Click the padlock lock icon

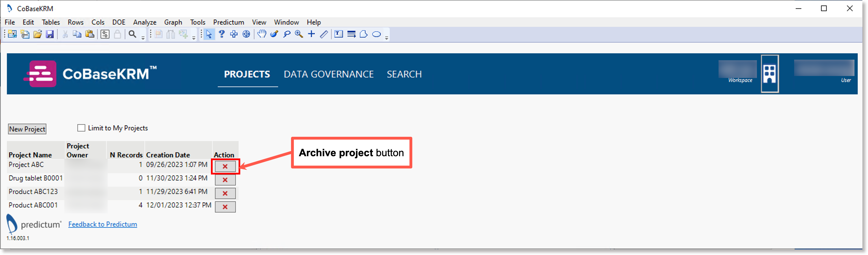pyautogui.click(x=117, y=34)
